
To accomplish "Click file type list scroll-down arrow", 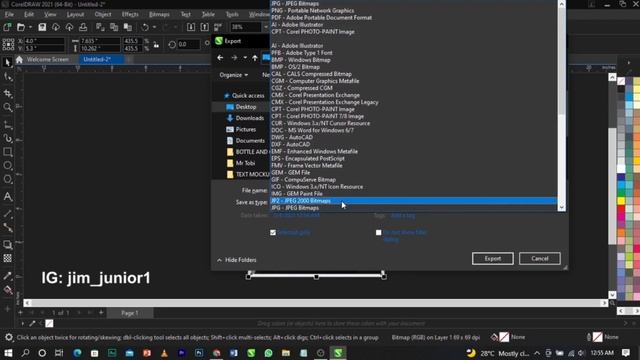I will tap(562, 207).
